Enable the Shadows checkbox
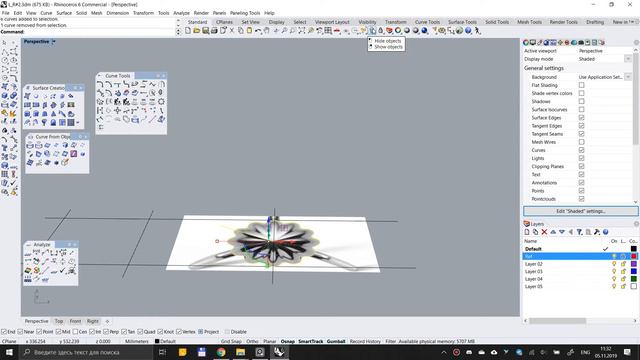 point(581,101)
